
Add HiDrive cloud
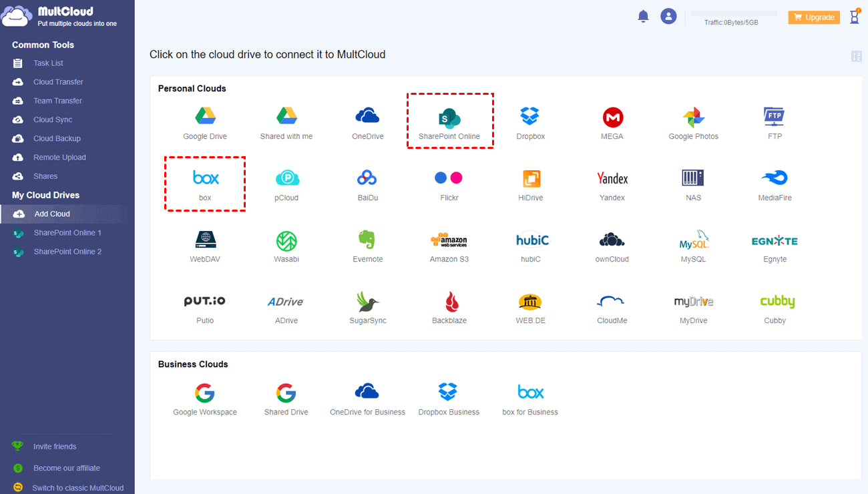[531, 184]
